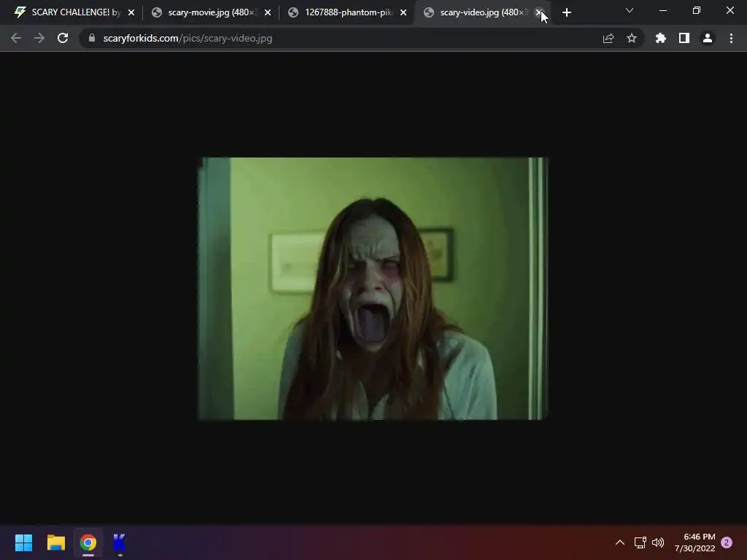Viewport: 747px width, 560px height.
Task: Click the displayed scary-video image
Action: (x=373, y=289)
